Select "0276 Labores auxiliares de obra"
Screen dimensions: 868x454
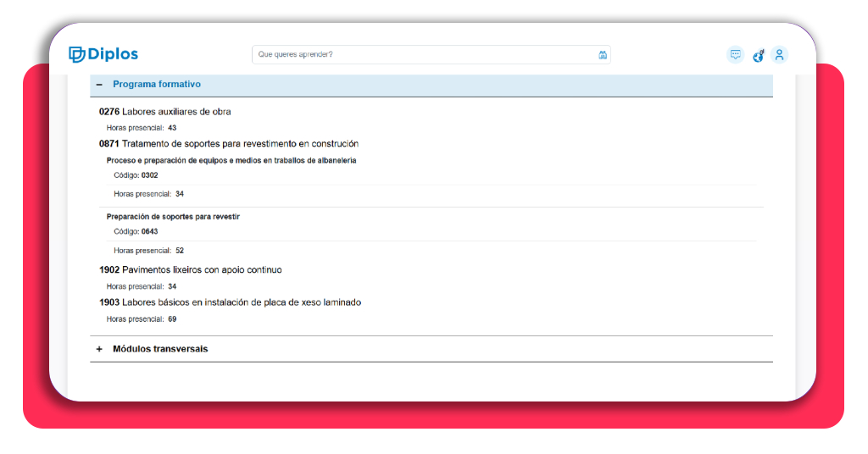point(165,112)
